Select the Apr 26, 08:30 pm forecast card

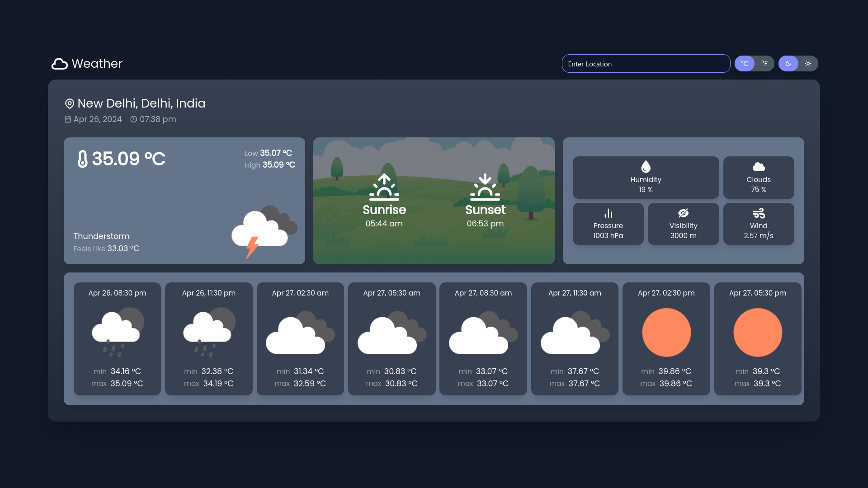(x=117, y=339)
